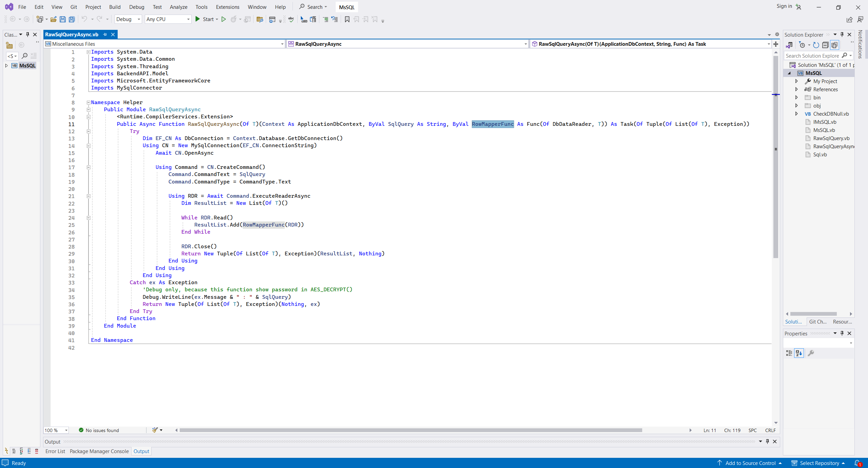Click Start Without Debugging green outline arrow
The height and width of the screenshot is (468, 868).
click(223, 19)
